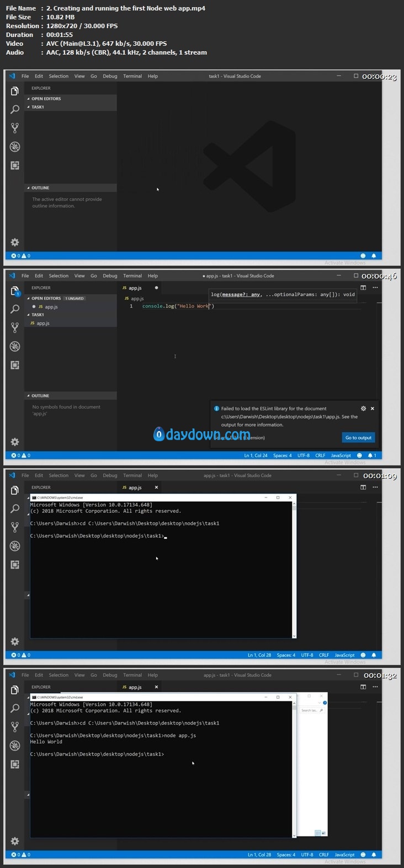404x868 pixels.
Task: Open Search icon in the 00:00:23 frame
Action: 15,110
